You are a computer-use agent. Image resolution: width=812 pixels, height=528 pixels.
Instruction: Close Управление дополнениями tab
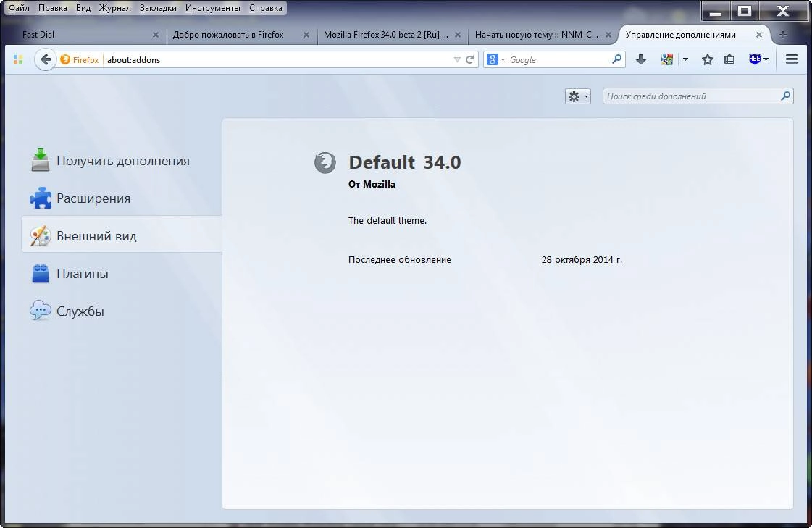pos(758,35)
